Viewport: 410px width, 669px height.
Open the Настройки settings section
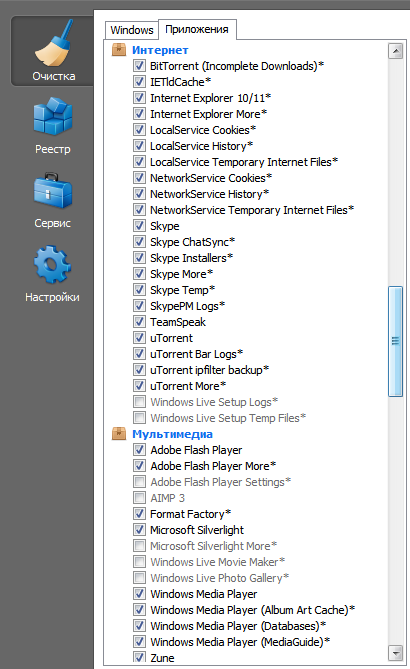click(x=52, y=274)
